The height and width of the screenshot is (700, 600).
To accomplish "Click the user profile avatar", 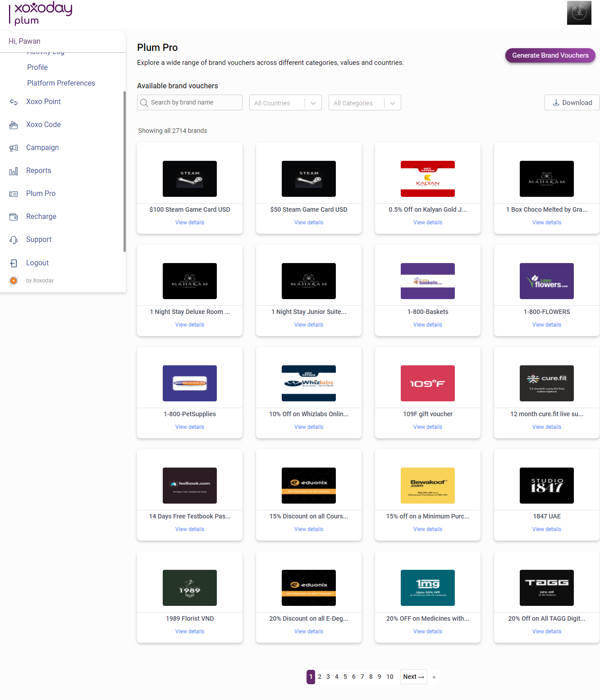I will pyautogui.click(x=579, y=13).
